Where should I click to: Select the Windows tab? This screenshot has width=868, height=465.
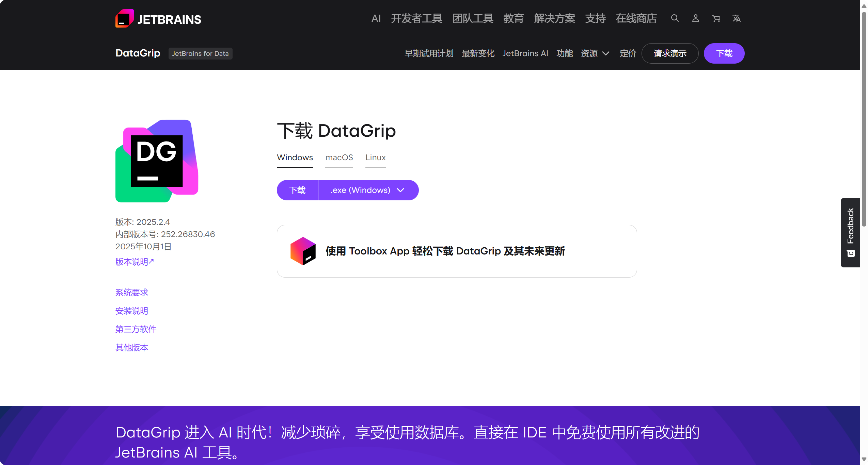[x=295, y=157]
